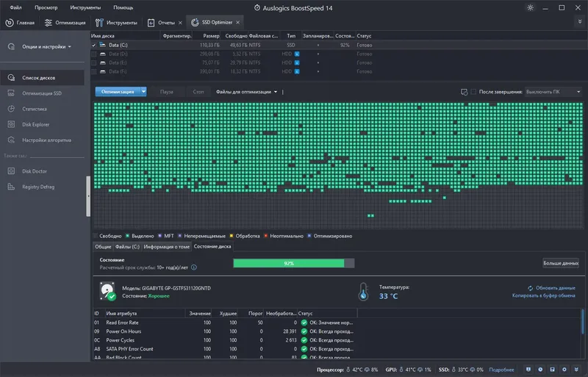Switch to the Информация о томе tab
Image resolution: width=588 pixels, height=377 pixels.
point(166,247)
